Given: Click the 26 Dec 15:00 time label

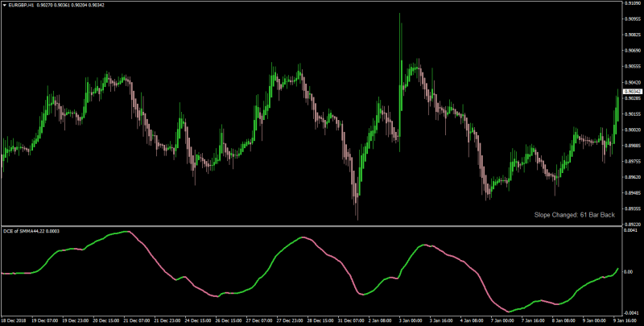Looking at the screenshot, I should click(x=229, y=319).
